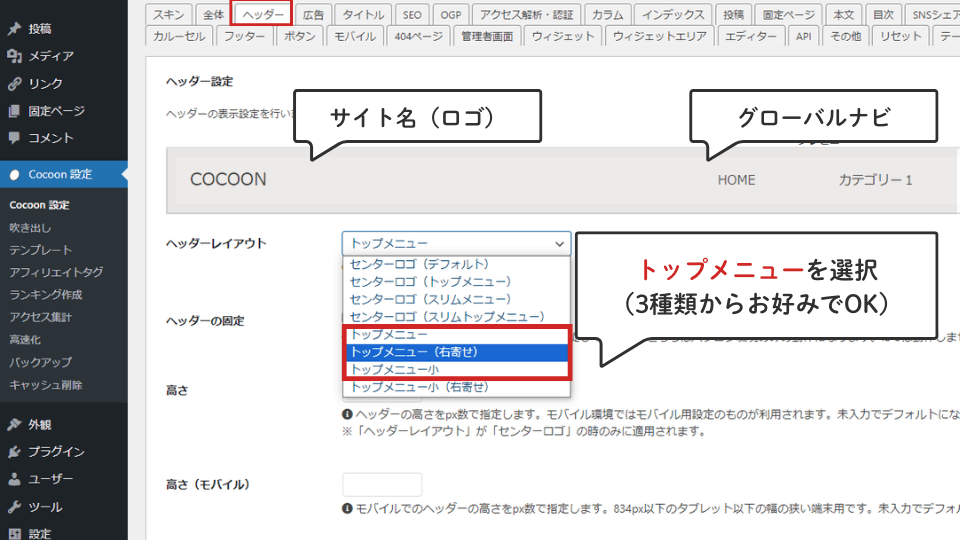The height and width of the screenshot is (540, 960).
Task: Open the コメント speech bubble icon
Action: [14, 138]
